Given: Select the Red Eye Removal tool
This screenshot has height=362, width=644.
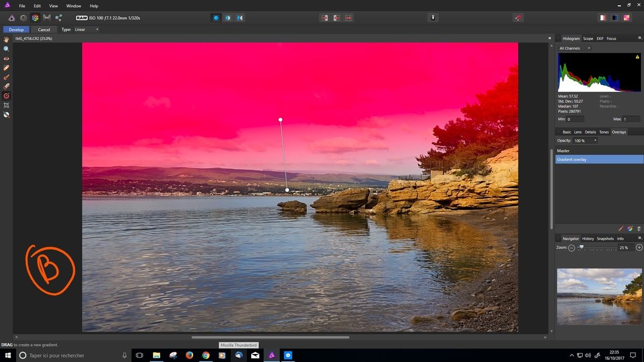Looking at the screenshot, I should point(6,58).
